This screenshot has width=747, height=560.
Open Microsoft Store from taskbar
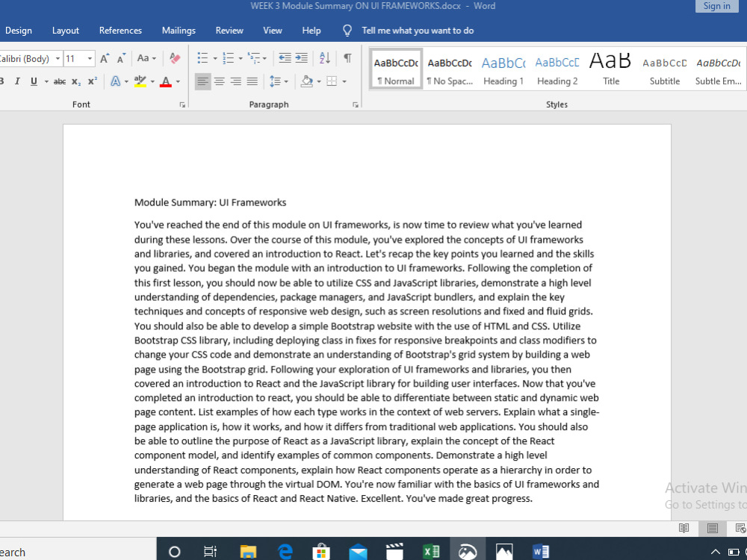[x=321, y=552]
